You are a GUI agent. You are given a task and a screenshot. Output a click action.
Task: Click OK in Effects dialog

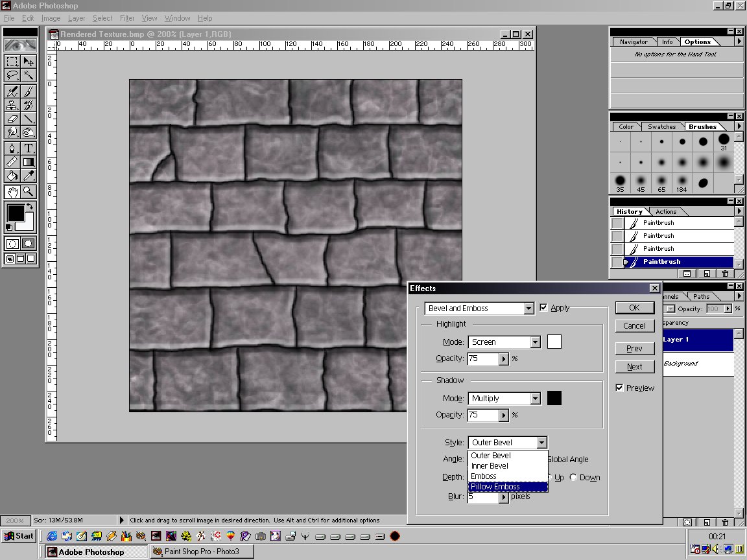pyautogui.click(x=635, y=308)
